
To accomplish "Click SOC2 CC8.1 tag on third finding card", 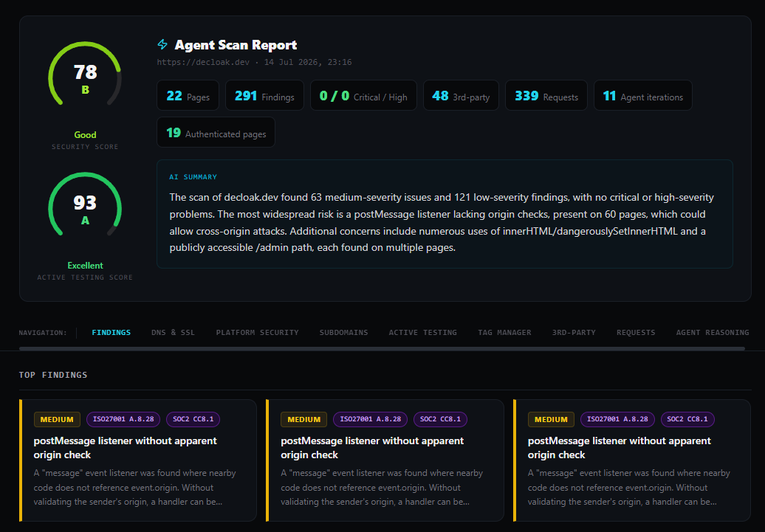I will 687,419.
